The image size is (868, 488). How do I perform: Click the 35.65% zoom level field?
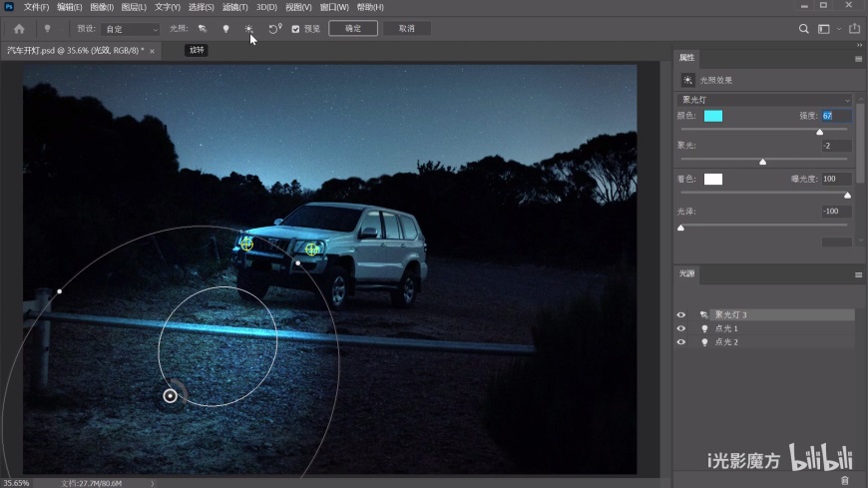click(16, 483)
